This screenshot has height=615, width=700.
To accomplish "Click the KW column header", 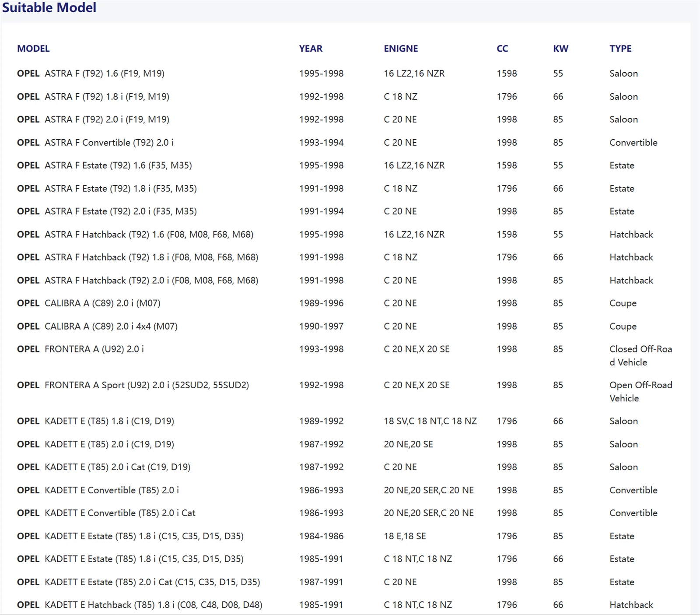I will pos(560,49).
